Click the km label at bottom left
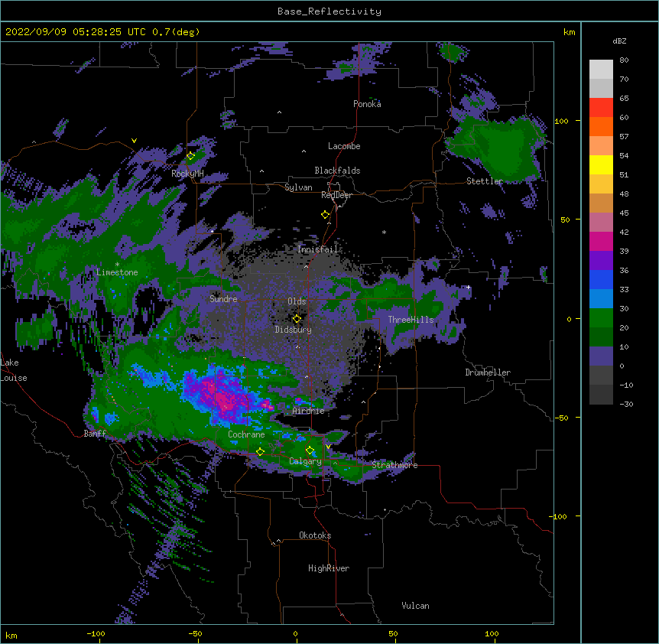 click(x=11, y=635)
